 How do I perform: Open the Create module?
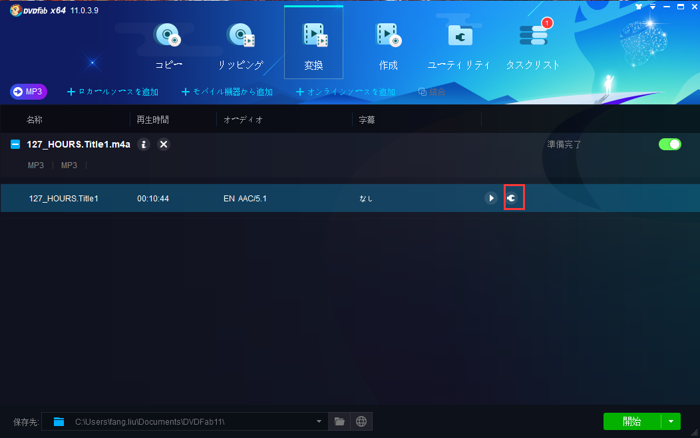point(388,46)
